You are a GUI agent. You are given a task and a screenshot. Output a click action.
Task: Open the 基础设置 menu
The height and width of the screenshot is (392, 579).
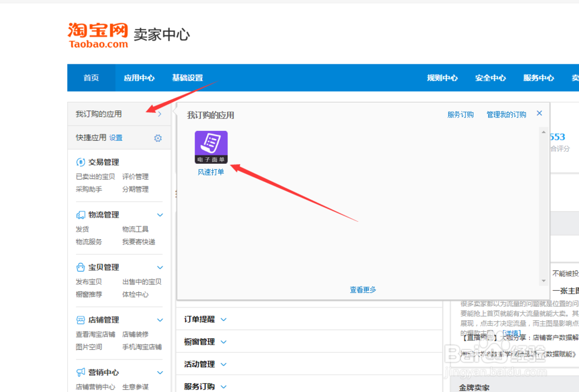click(187, 78)
